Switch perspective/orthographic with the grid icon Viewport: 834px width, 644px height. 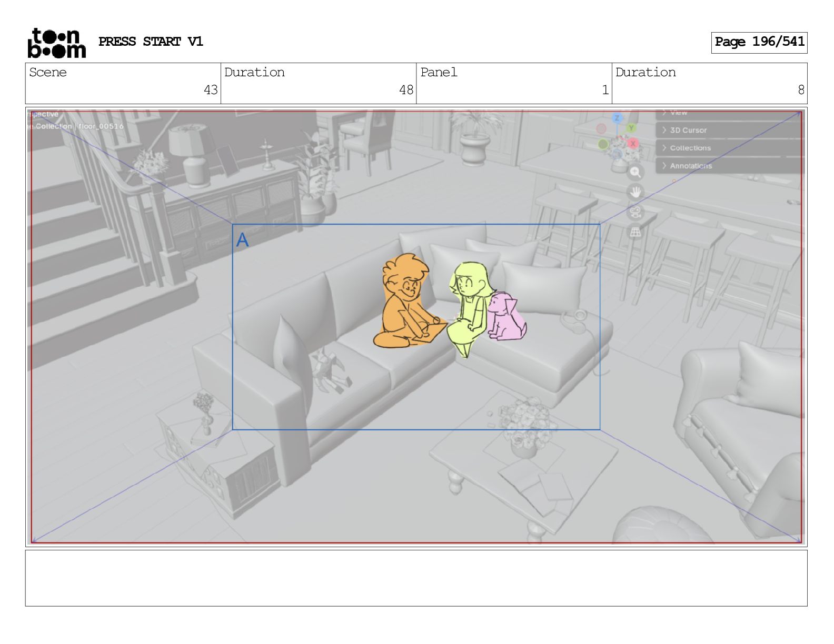636,232
